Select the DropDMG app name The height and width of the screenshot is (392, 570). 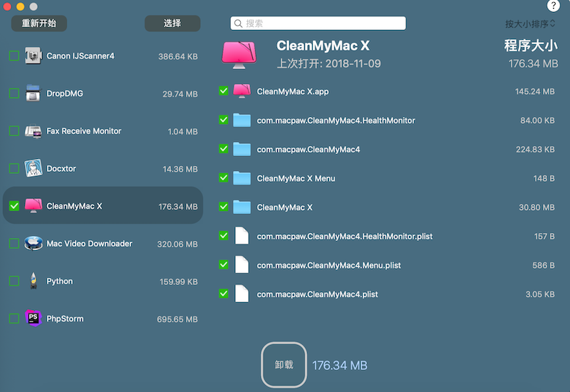[x=65, y=93]
